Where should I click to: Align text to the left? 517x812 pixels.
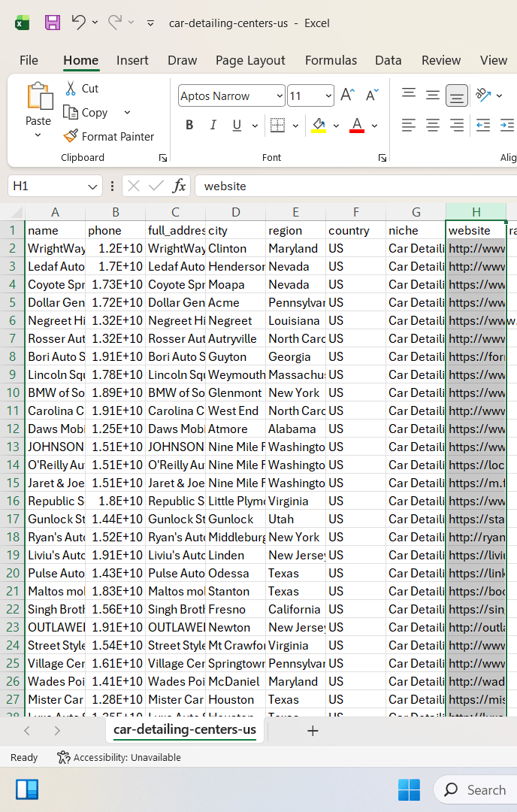[x=409, y=126]
